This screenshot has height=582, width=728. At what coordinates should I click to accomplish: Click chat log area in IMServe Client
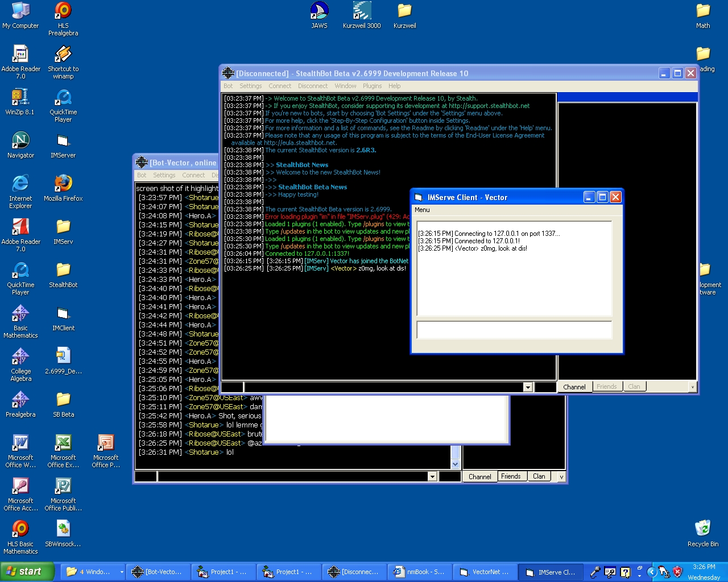point(514,268)
